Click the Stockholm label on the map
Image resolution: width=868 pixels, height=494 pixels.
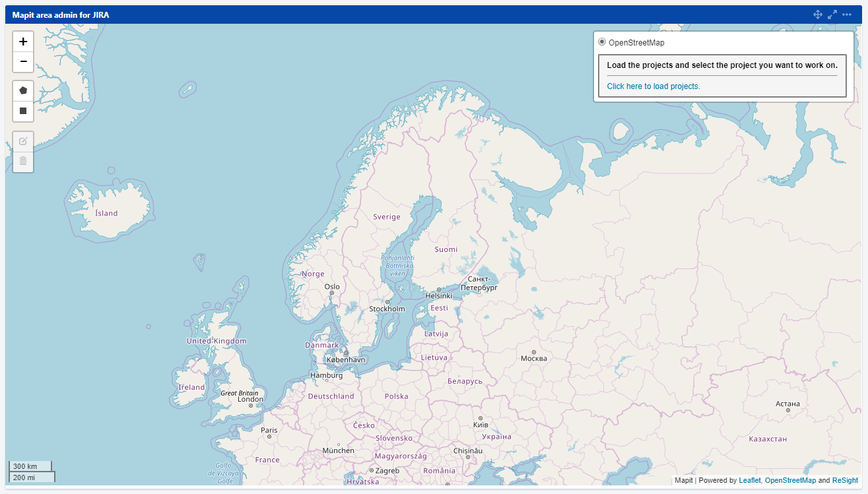(387, 309)
